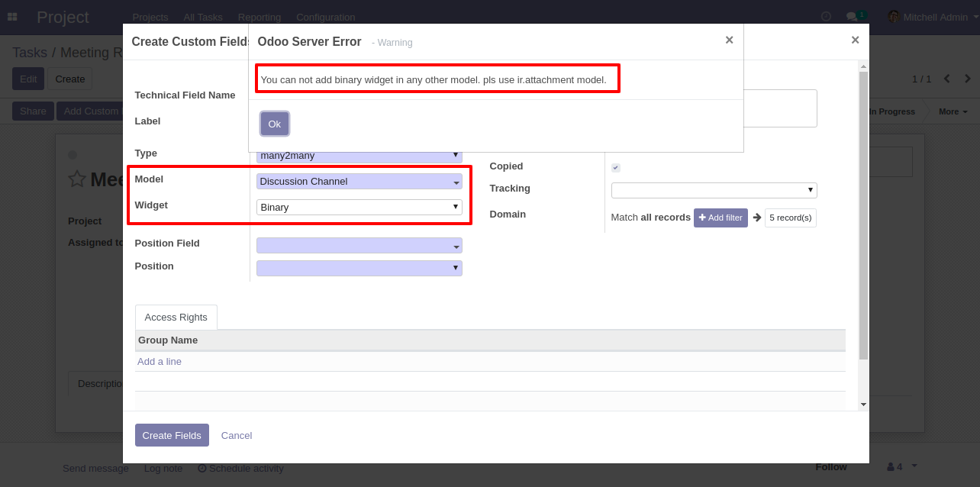Open the Widget dropdown showing Binary

pos(359,207)
